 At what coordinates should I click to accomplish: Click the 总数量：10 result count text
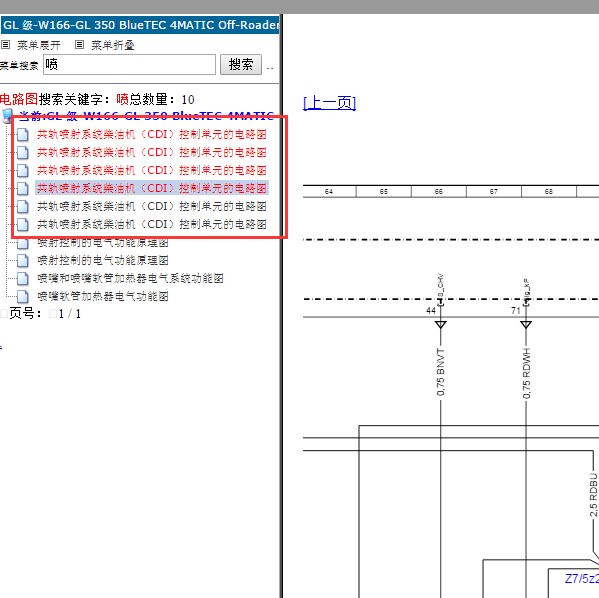click(x=162, y=99)
